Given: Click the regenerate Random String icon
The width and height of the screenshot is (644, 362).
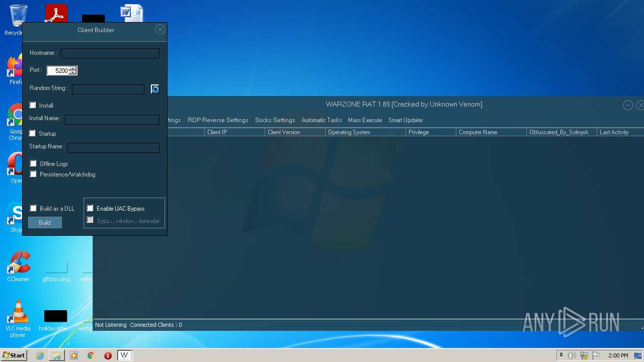Looking at the screenshot, I should tap(155, 89).
